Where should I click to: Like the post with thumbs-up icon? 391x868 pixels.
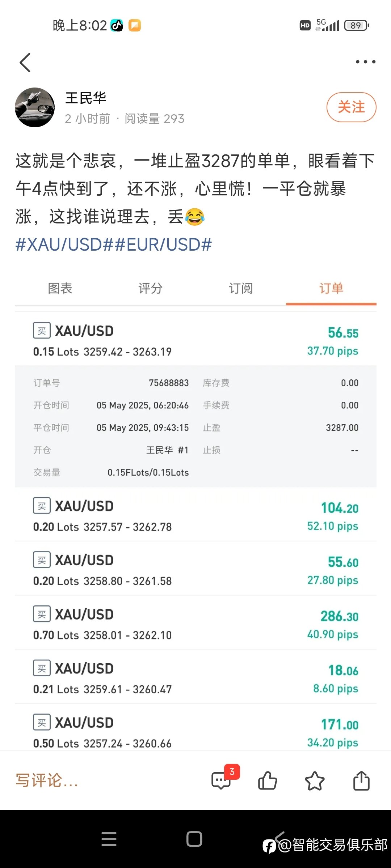coord(268,780)
